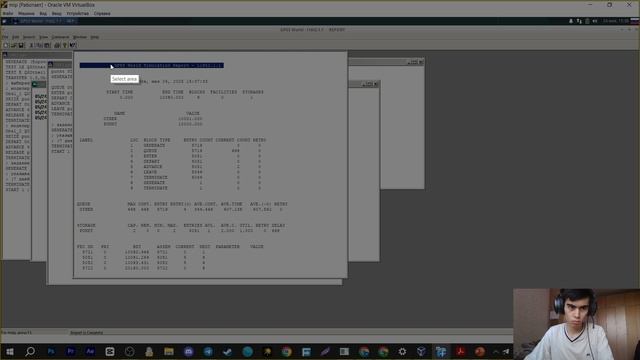Click the guest network tray icon

pyautogui.click(x=579, y=21)
